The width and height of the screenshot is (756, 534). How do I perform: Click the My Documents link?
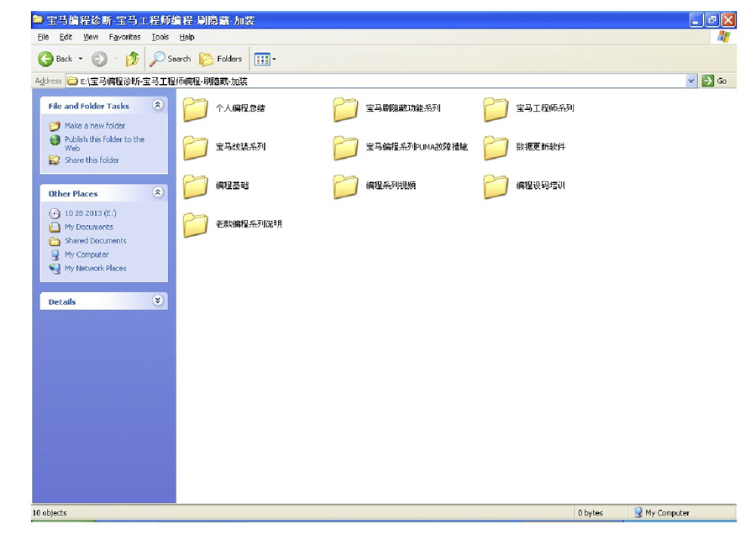pos(88,227)
